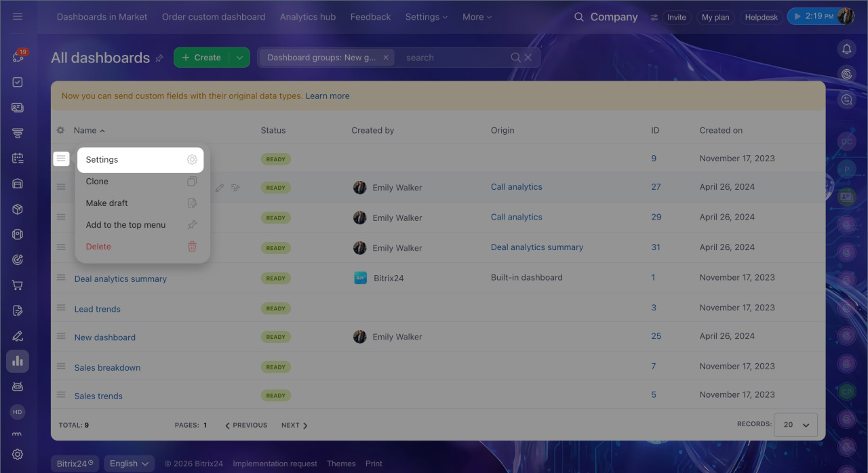Screen dimensions: 868x473
Task: Click the highlighted row menu icon for ID 9
Action: click(61, 159)
